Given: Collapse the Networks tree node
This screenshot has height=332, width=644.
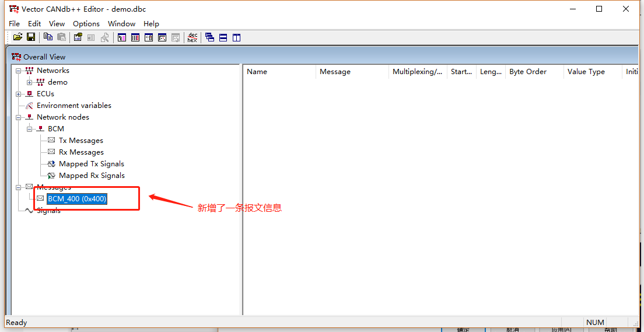Looking at the screenshot, I should coord(18,71).
